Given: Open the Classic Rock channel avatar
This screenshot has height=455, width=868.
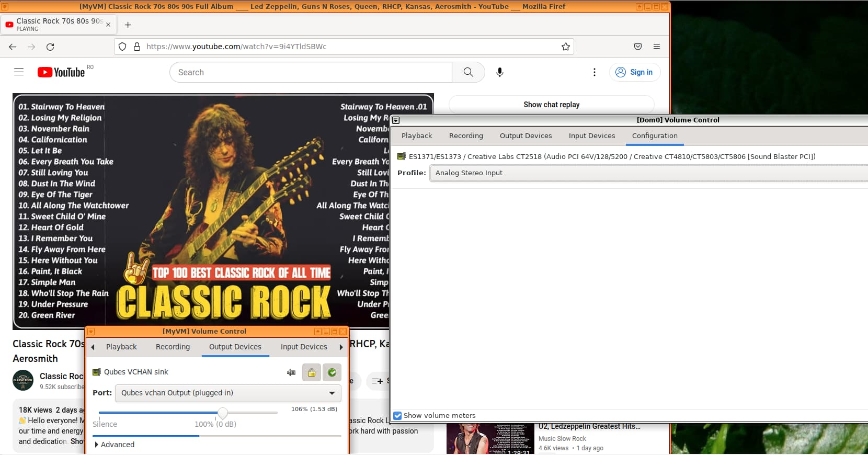Looking at the screenshot, I should pos(23,380).
